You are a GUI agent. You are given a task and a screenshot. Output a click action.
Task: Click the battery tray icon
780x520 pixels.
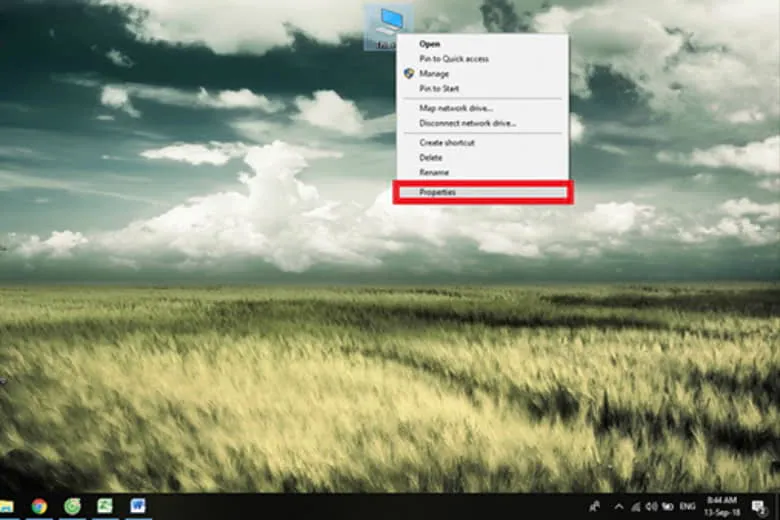668,507
